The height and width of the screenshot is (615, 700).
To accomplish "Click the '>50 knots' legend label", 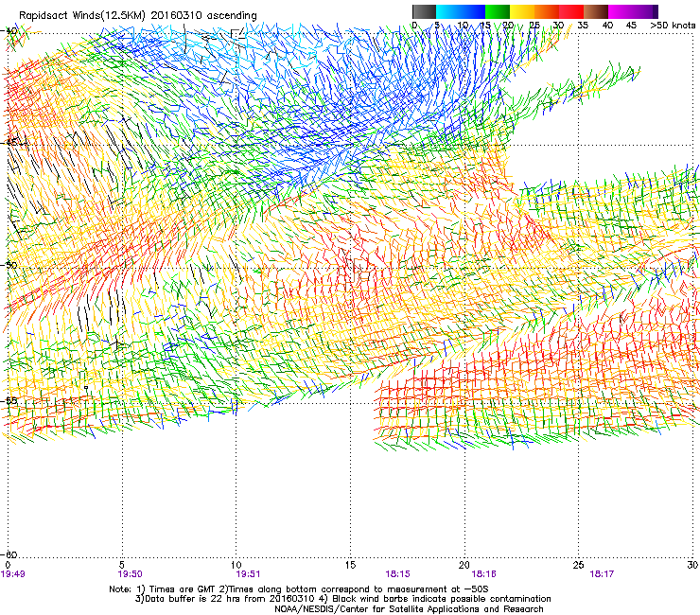I will point(673,26).
